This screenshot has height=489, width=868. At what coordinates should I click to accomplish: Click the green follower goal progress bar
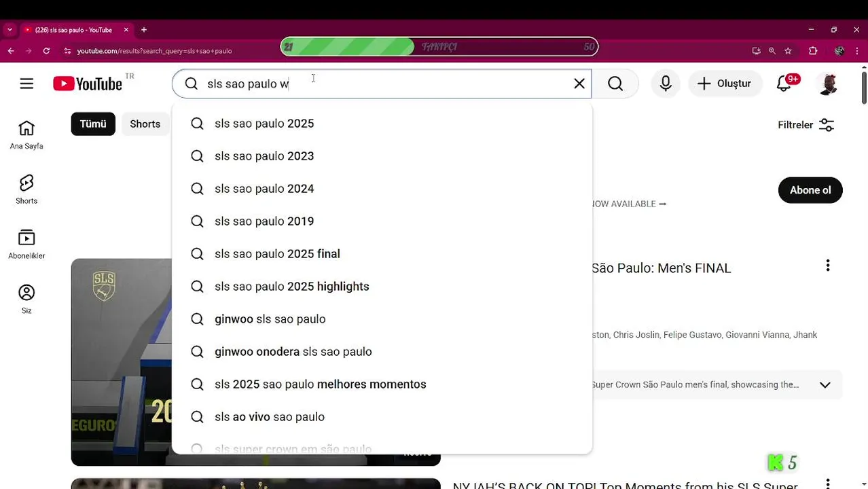coord(439,47)
